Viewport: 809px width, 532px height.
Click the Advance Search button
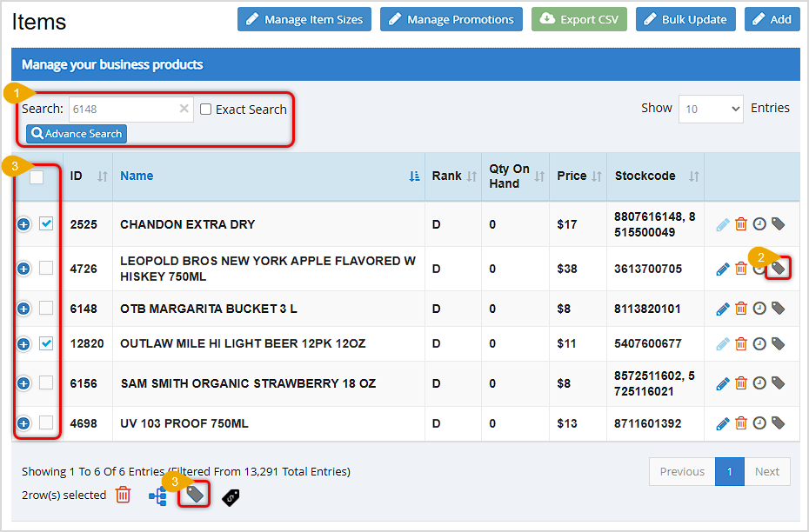76,133
